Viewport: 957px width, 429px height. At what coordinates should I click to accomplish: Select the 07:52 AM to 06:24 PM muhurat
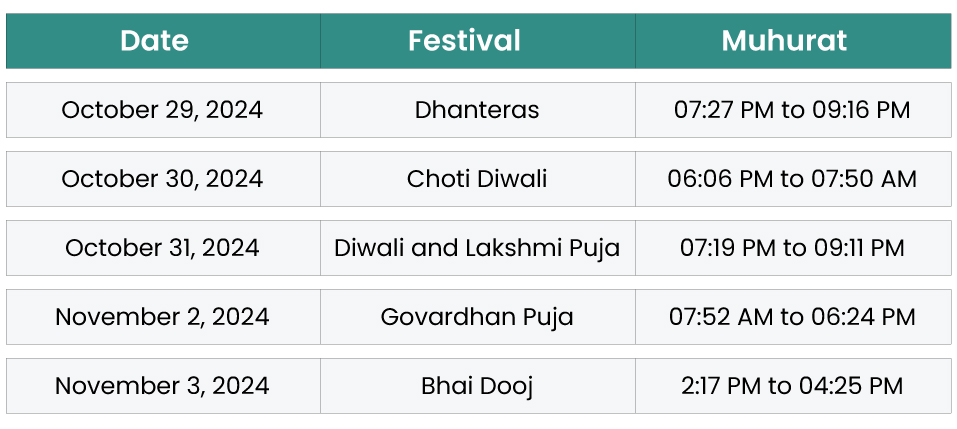(792, 317)
